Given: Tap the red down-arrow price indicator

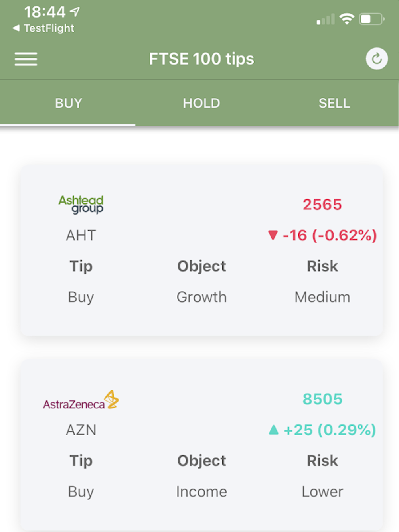Looking at the screenshot, I should (x=273, y=235).
